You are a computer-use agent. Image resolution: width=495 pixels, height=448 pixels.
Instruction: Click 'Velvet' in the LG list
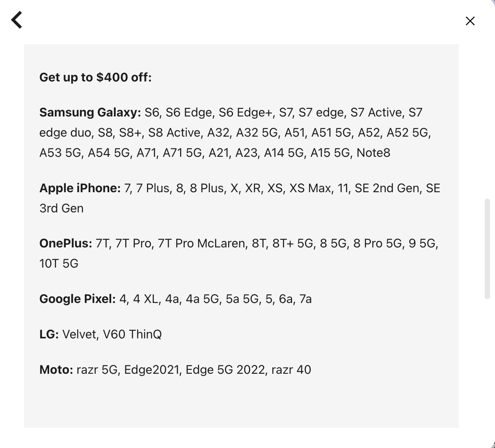coord(81,334)
